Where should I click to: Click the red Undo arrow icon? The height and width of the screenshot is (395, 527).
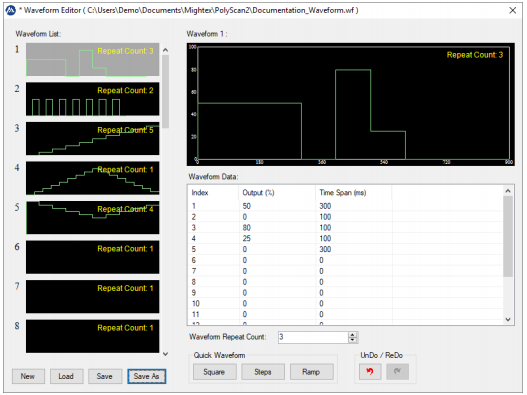tap(370, 371)
